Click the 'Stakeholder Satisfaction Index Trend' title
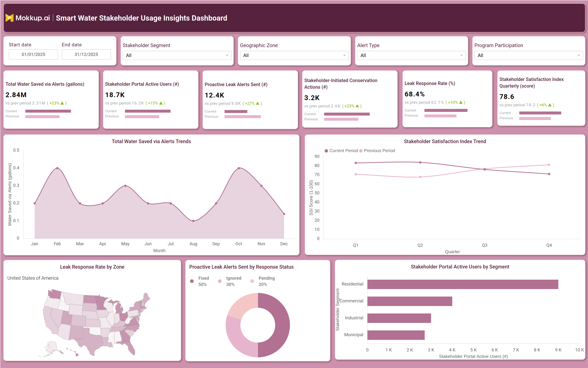This screenshot has height=368, width=588. [x=445, y=141]
